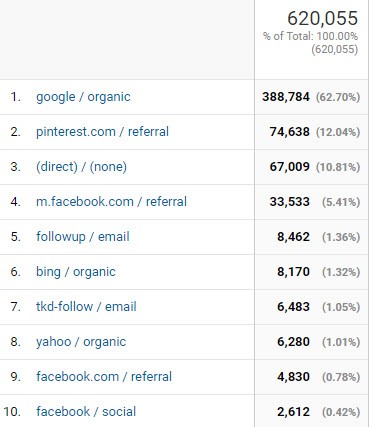This screenshot has height=427, width=369.
Task: Click the 67,009 sessions value
Action: 290,167
